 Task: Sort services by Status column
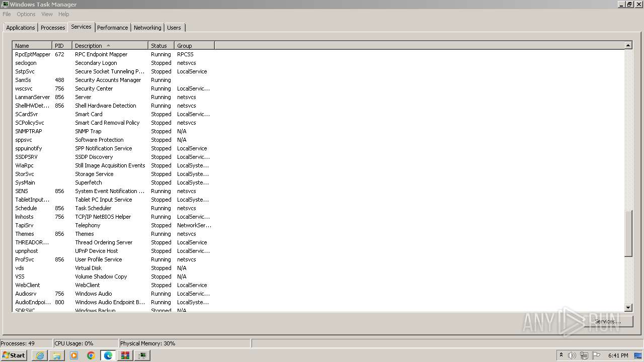click(x=162, y=46)
